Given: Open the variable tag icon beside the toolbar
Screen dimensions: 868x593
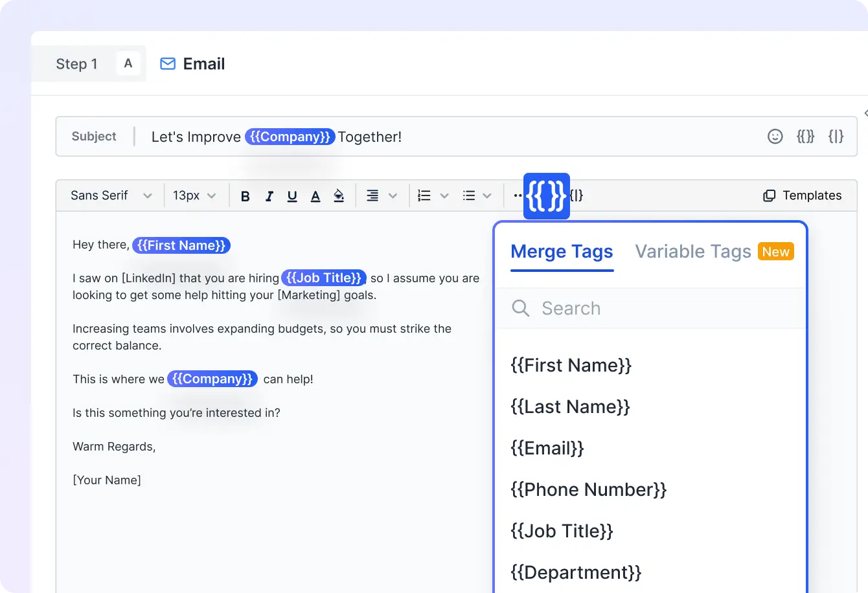Looking at the screenshot, I should pyautogui.click(x=577, y=195).
